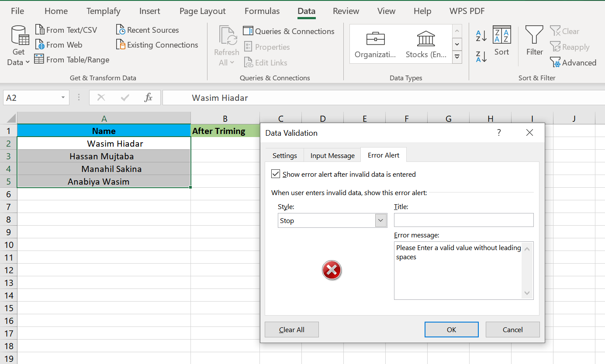Screen dimensions: 605x364
Task: Uncheck Show error alert after invalid data
Action: (276, 173)
